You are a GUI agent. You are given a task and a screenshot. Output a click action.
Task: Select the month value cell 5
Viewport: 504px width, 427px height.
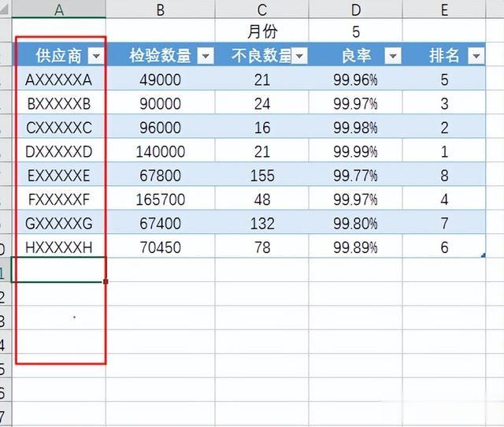[355, 31]
